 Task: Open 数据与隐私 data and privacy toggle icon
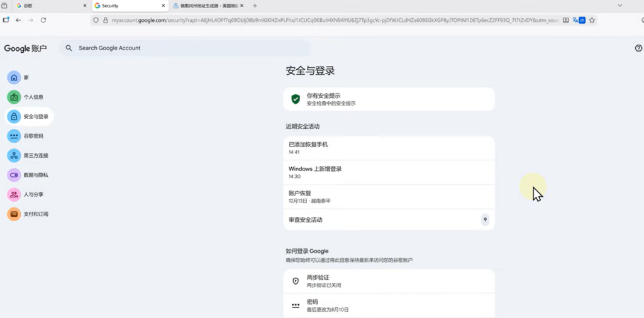(x=14, y=175)
